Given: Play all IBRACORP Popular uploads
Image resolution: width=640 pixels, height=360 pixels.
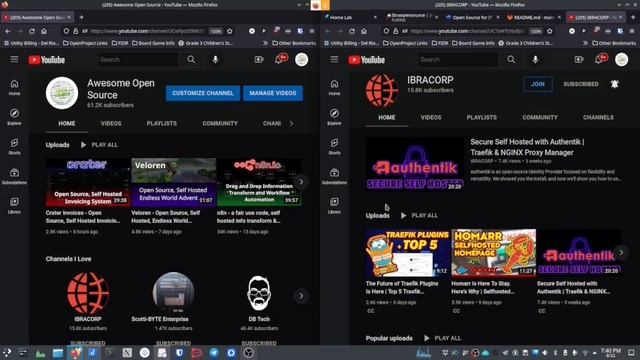Looking at the screenshot, I should [443, 338].
